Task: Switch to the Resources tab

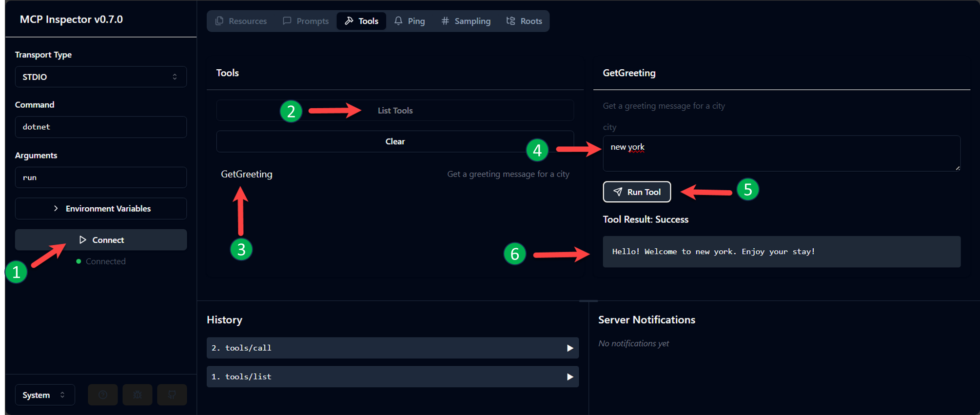Action: [x=241, y=21]
